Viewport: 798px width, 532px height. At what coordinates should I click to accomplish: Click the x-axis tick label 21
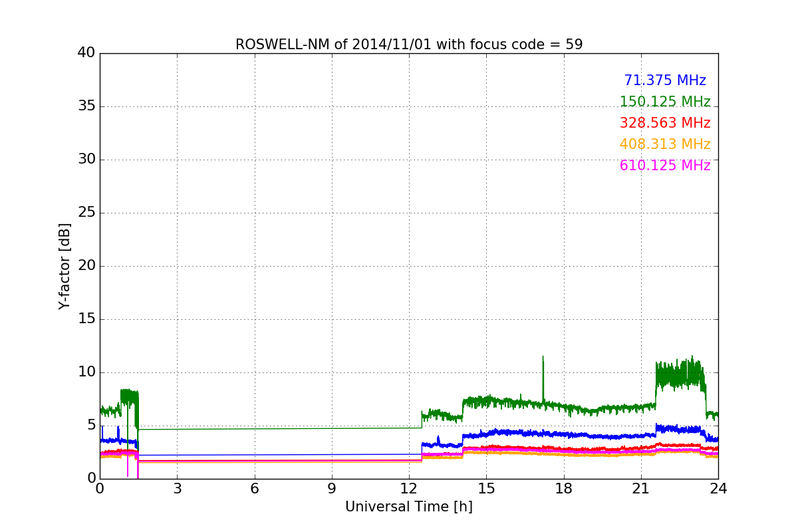(641, 489)
